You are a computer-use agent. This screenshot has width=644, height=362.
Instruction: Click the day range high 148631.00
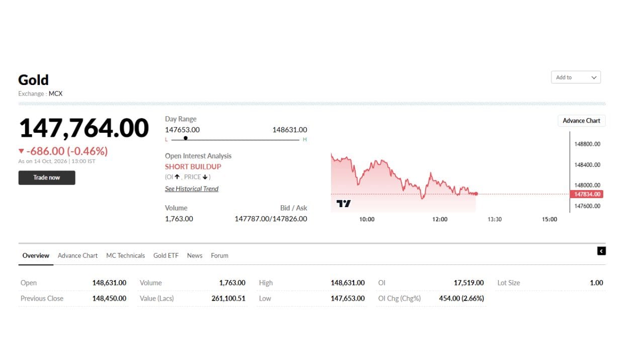[x=290, y=130]
